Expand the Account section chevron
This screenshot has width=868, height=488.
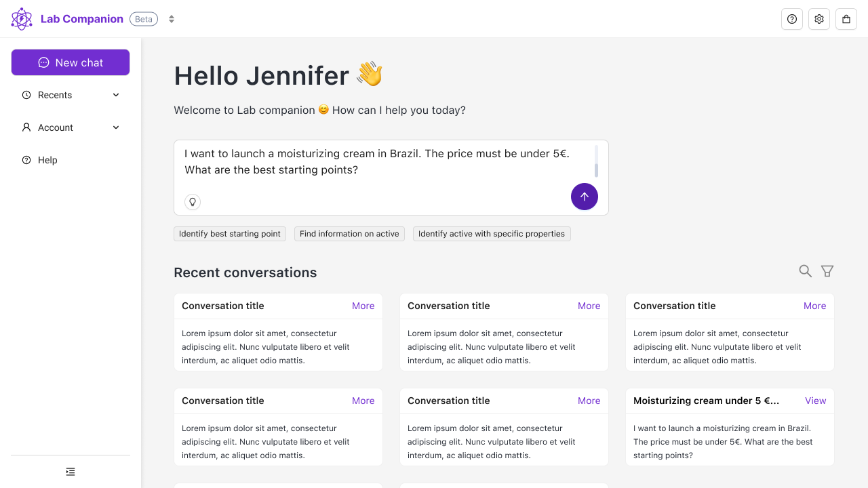pyautogui.click(x=115, y=127)
